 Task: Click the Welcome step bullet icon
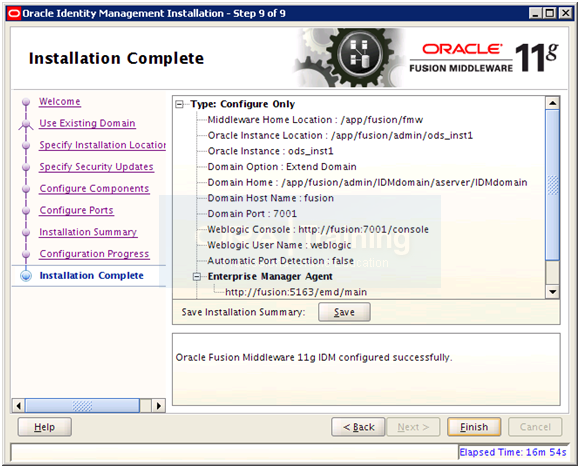[26, 101]
